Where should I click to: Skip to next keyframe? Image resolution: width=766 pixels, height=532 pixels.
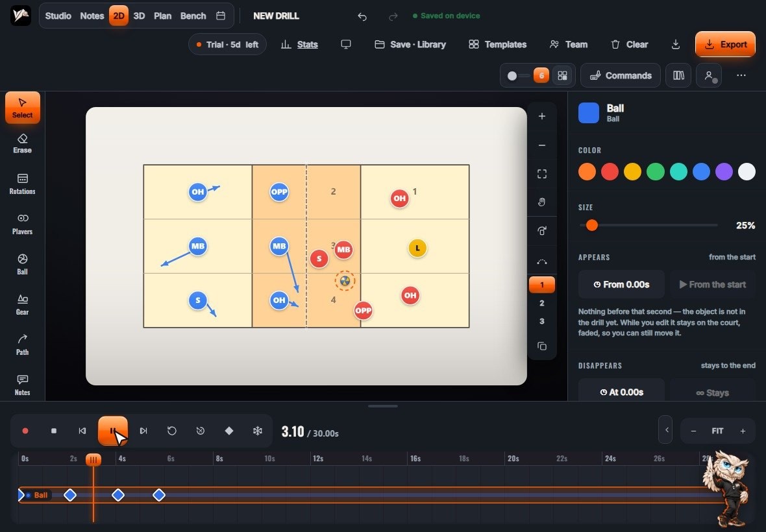tap(143, 431)
